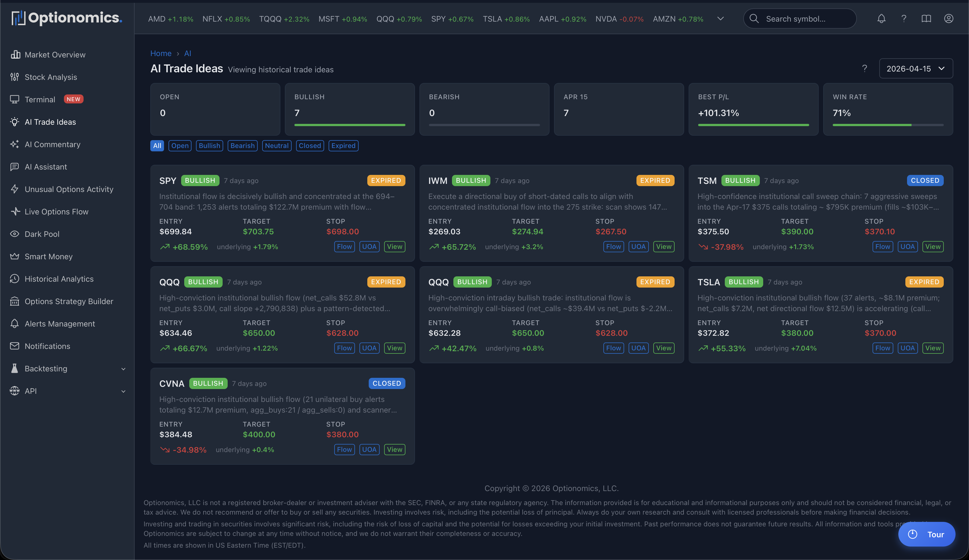This screenshot has width=969, height=560.
Task: Click the AI Trade Ideas lightbulb icon
Action: coord(15,122)
